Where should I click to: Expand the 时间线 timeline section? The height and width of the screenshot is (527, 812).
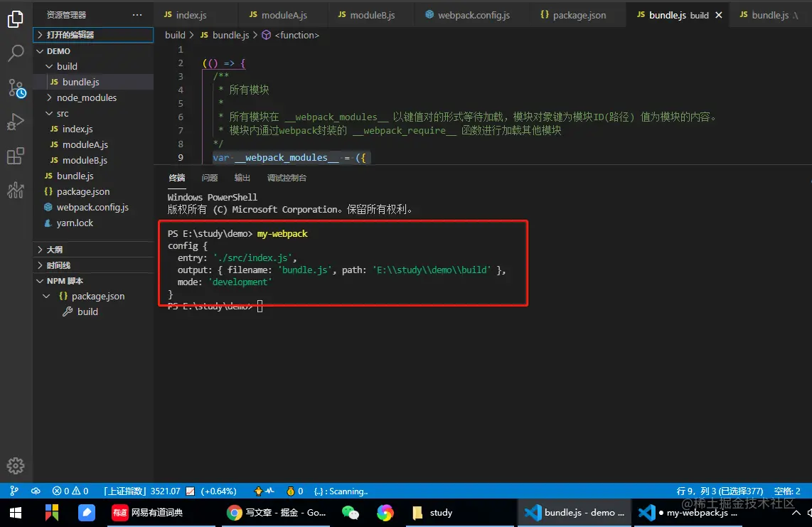coord(93,265)
